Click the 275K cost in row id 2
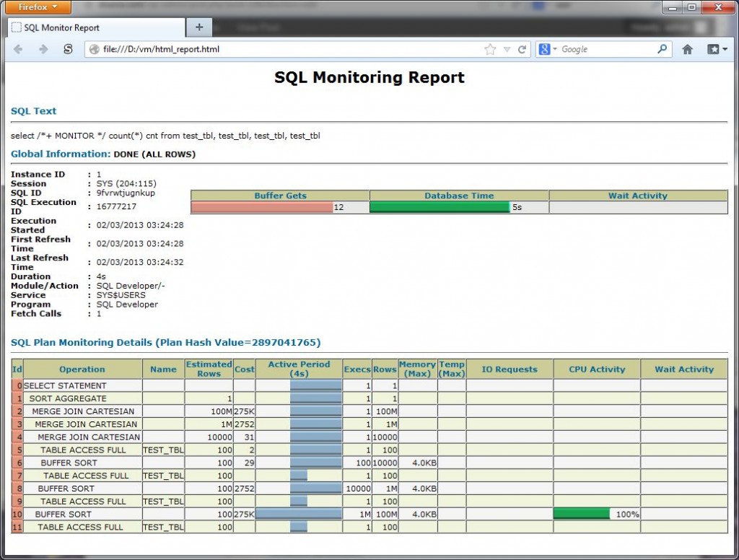 245,411
